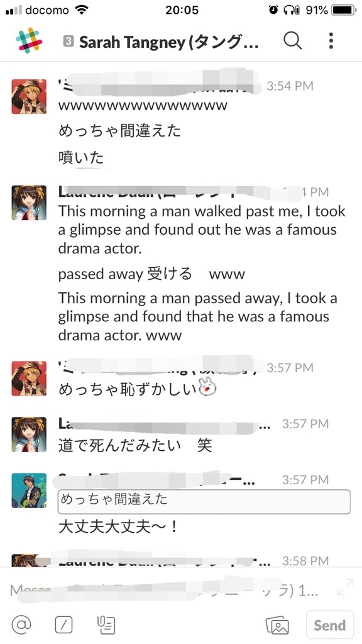Click the Send button

[329, 625]
